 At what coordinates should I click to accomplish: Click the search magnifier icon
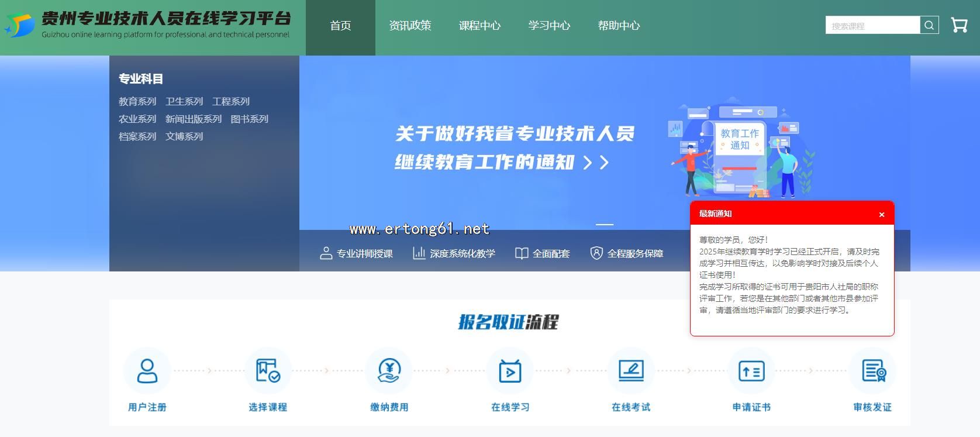[x=929, y=25]
